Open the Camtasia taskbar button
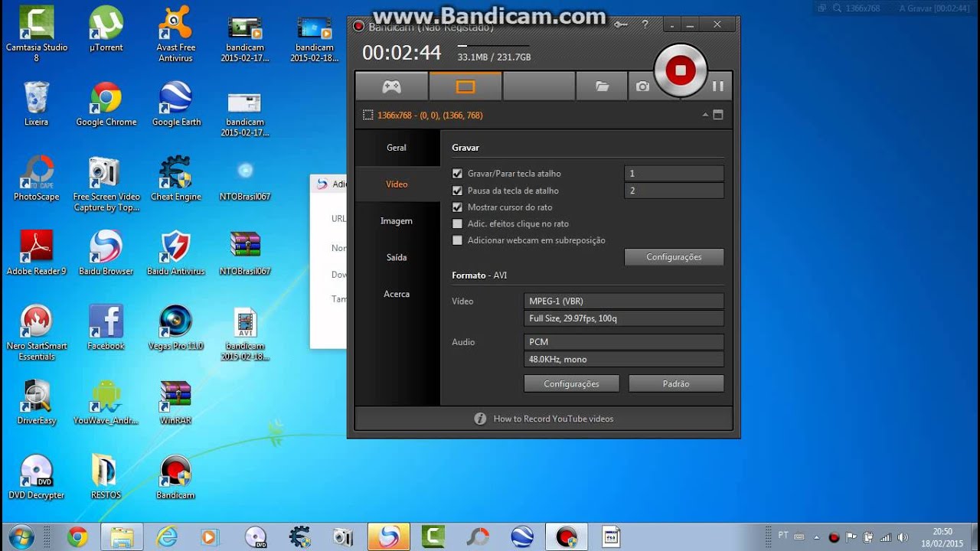Screen dimensions: 980x551 point(433,537)
